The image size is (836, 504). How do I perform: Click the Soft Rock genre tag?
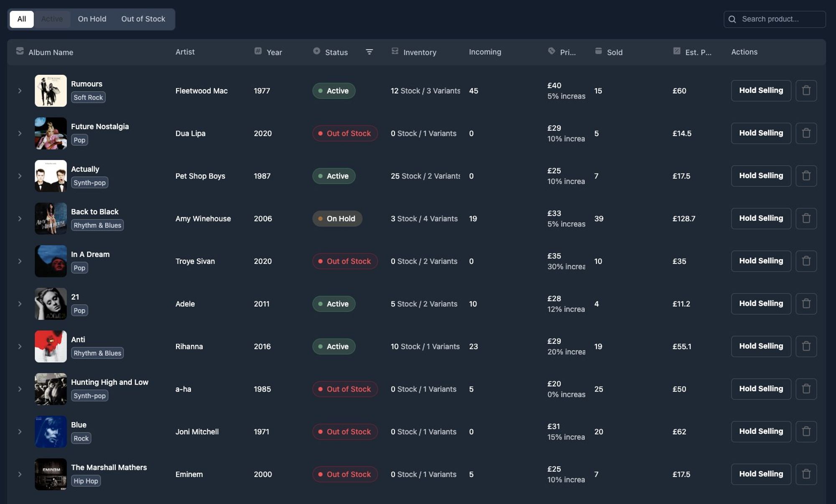88,97
